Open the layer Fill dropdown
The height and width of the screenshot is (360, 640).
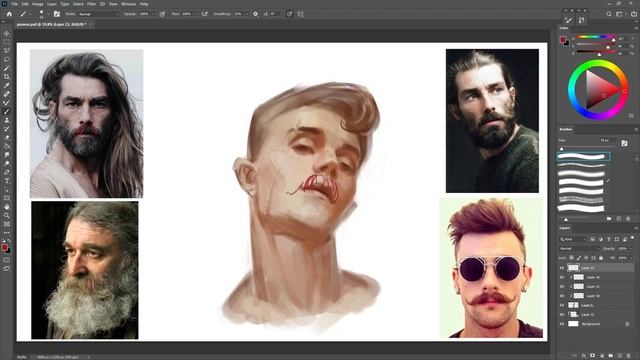pos(631,258)
